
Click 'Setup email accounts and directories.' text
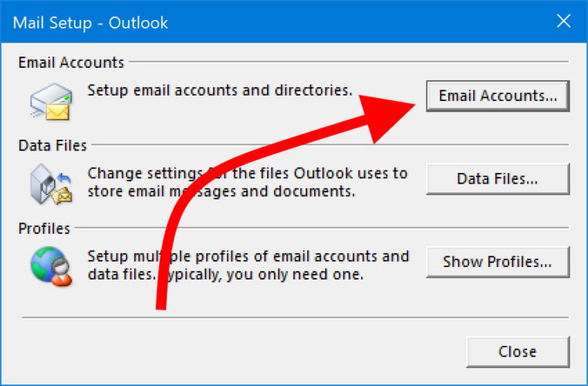(220, 90)
